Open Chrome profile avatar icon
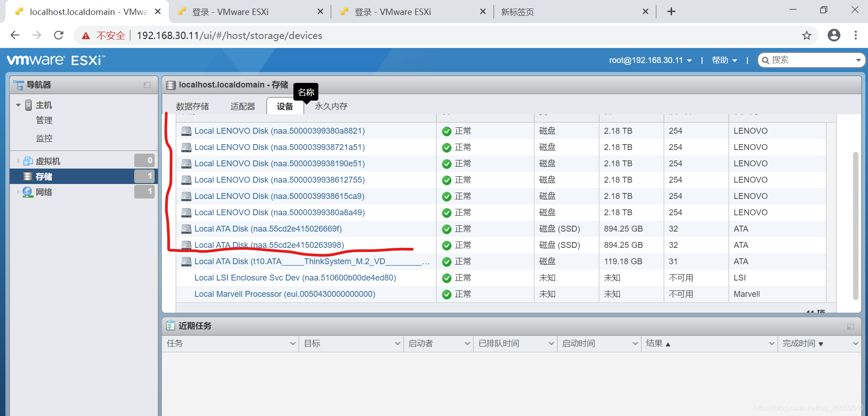This screenshot has height=416, width=868. point(834,35)
